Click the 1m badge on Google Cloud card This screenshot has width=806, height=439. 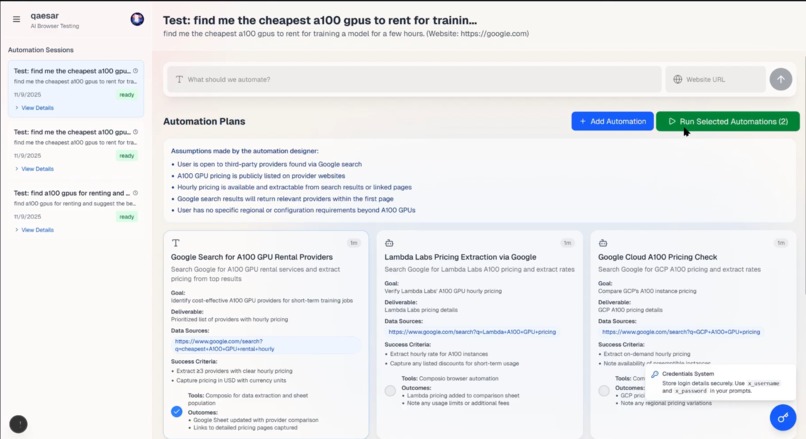[x=781, y=243]
